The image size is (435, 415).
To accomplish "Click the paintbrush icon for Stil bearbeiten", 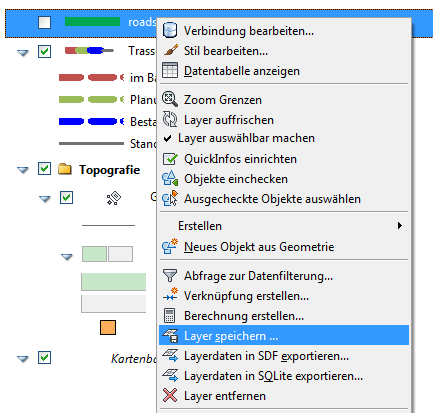I will pyautogui.click(x=171, y=51).
